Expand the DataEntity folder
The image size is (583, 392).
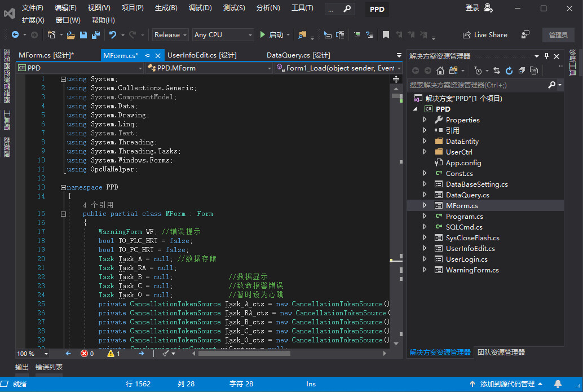pos(425,142)
